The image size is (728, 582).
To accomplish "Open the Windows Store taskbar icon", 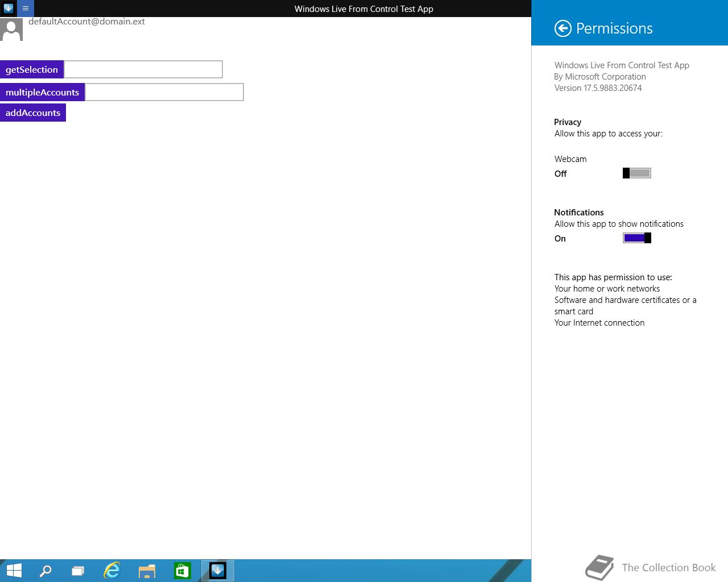I will pyautogui.click(x=182, y=570).
